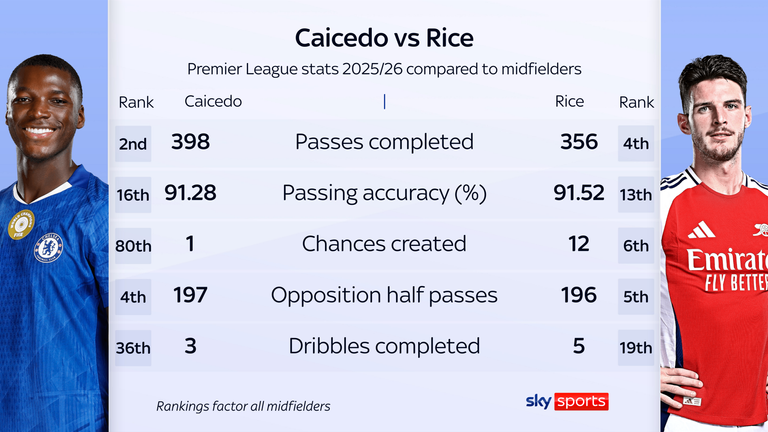This screenshot has height=432, width=768.
Task: Click the Adidas logo on Rice's shirt
Action: point(701,230)
